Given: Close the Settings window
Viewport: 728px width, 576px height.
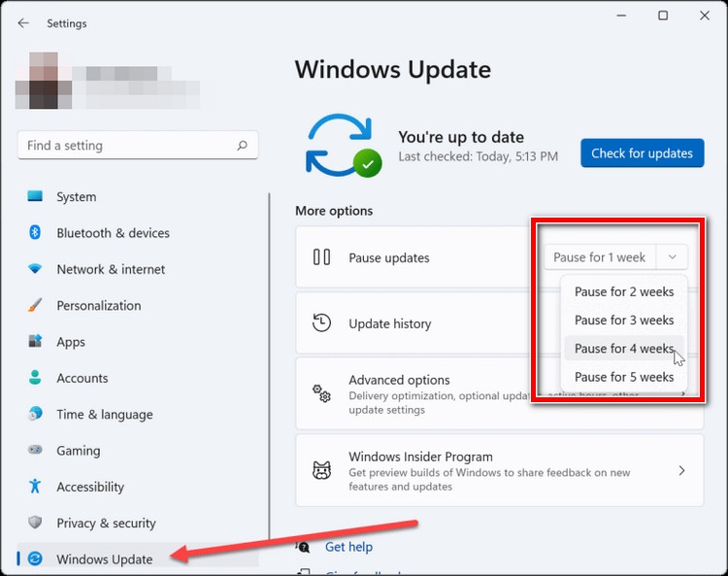Looking at the screenshot, I should (x=705, y=16).
